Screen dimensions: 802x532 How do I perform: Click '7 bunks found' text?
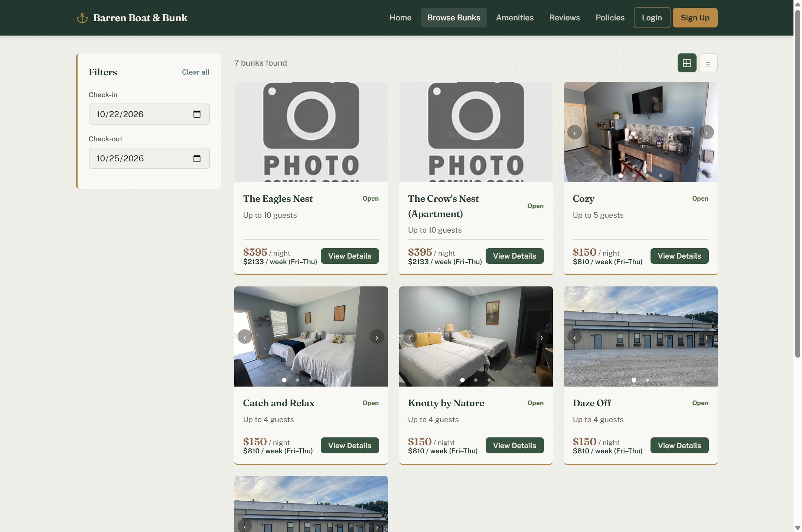click(260, 63)
